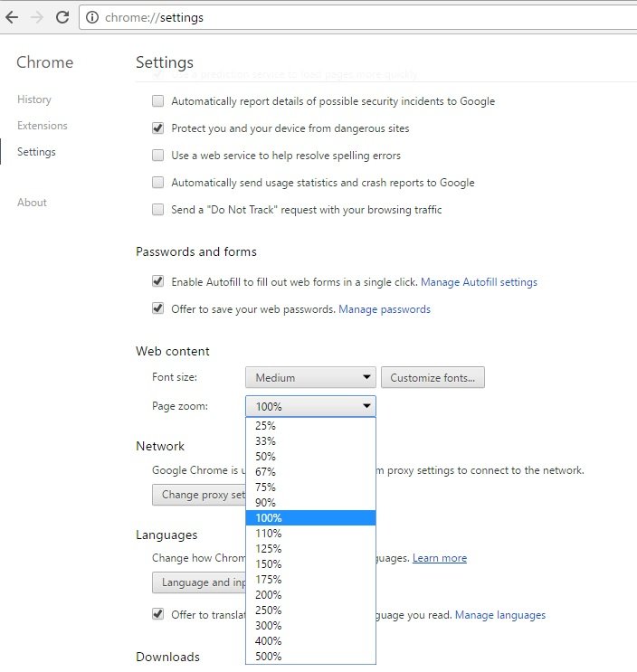637x672 pixels.
Task: Click Language and input settings button
Action: 199,582
